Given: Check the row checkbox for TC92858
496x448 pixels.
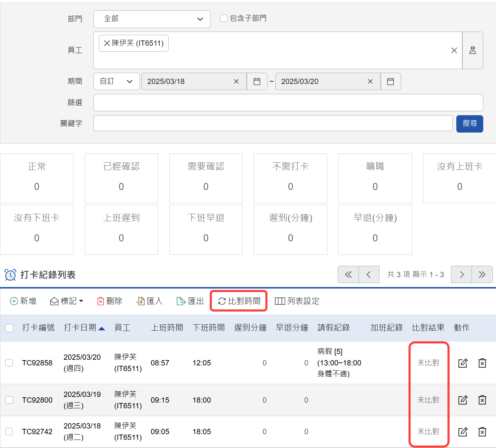Looking at the screenshot, I should [9, 363].
